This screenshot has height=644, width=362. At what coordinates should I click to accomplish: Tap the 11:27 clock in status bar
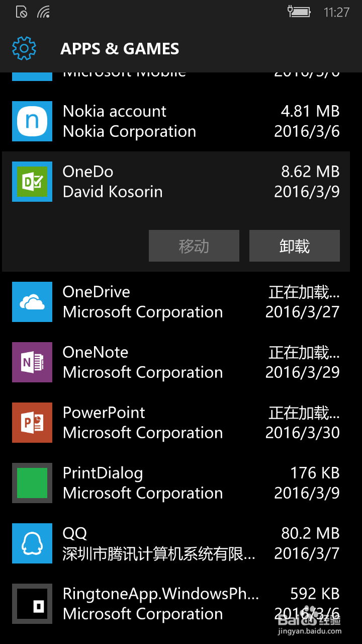pyautogui.click(x=336, y=12)
